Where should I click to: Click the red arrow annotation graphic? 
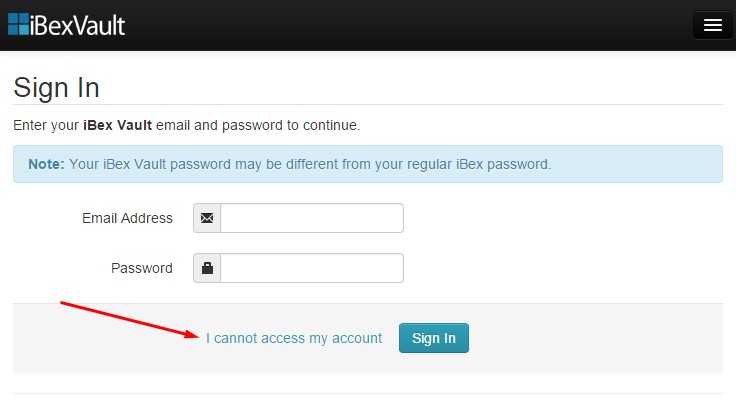click(x=130, y=320)
